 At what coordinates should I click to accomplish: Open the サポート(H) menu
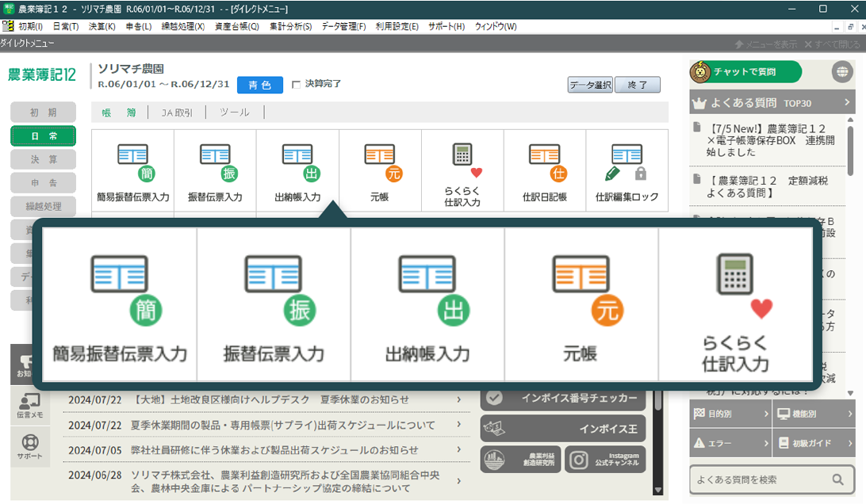(446, 26)
